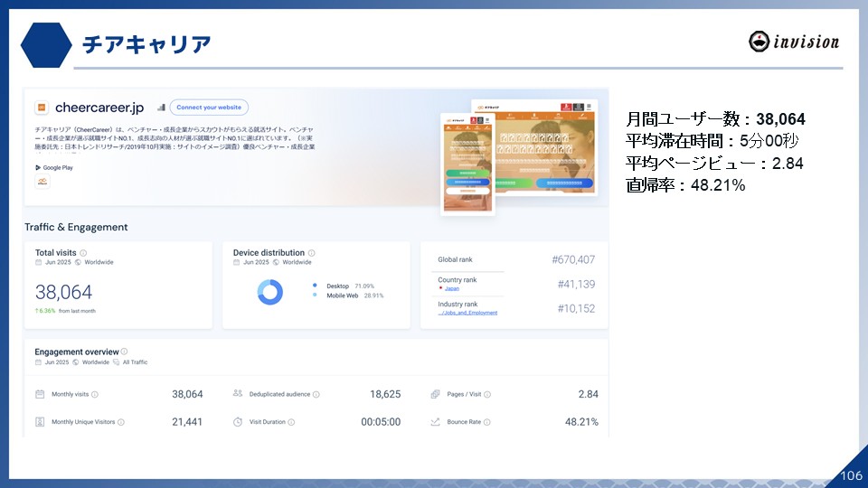
Task: Click the device distribution donut chart
Action: 270,292
